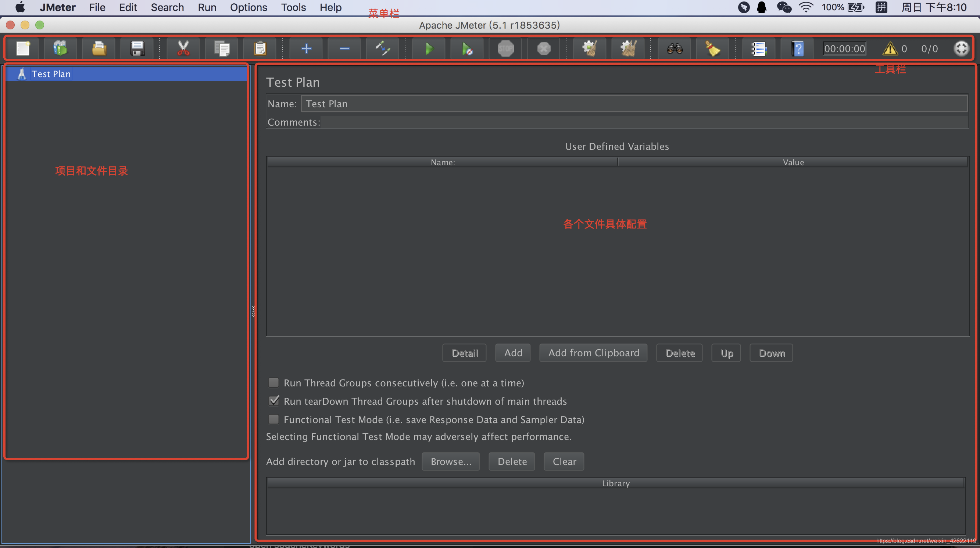
Task: Click the Collapse All minus icon
Action: [x=345, y=48]
